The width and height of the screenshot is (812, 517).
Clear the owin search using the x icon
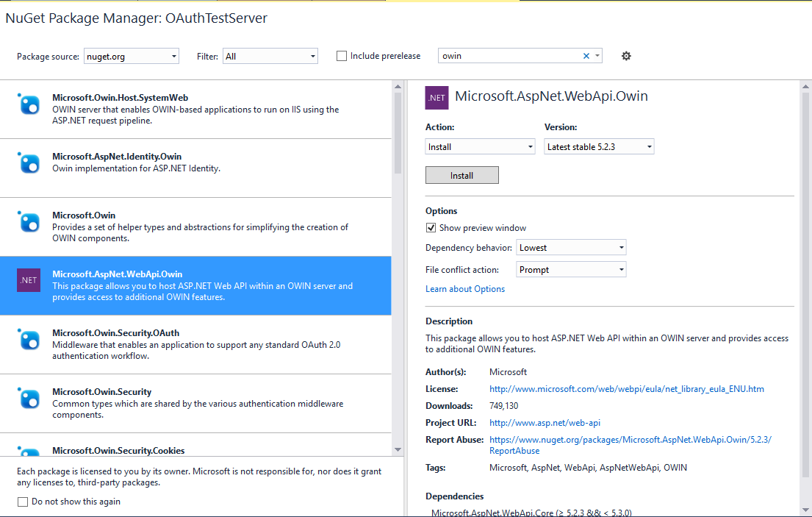click(x=586, y=55)
